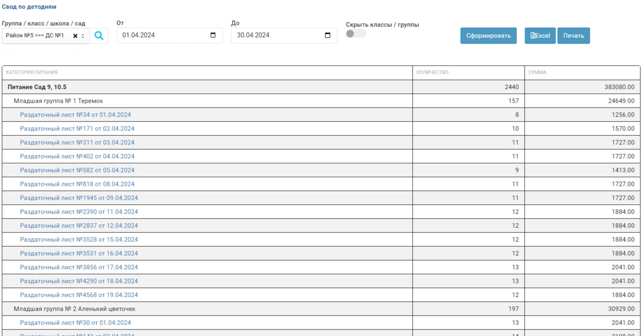Open Раздаточный лист №171 от 02.04.2024
The height and width of the screenshot is (336, 644).
click(77, 129)
